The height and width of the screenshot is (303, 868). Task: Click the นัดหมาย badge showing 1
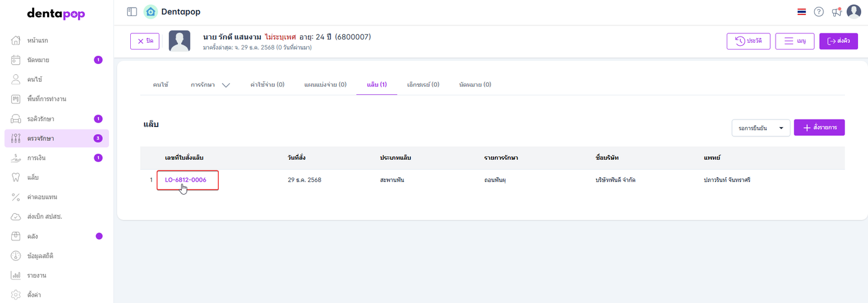click(98, 60)
